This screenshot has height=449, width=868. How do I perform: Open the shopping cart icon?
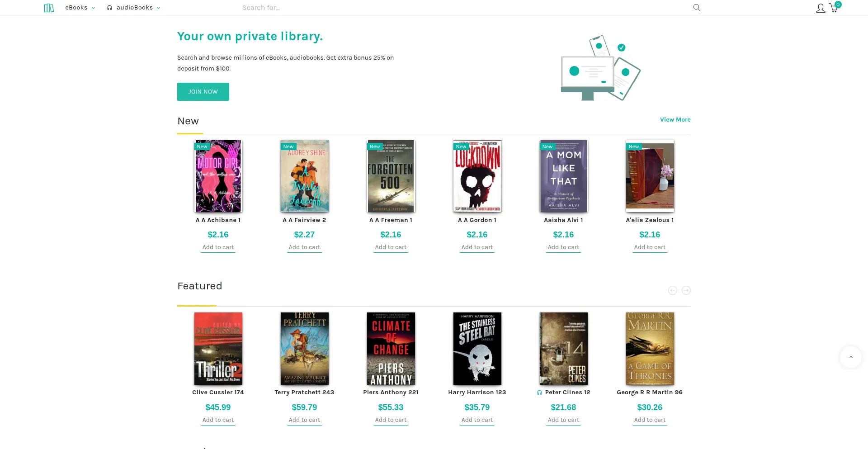[833, 8]
